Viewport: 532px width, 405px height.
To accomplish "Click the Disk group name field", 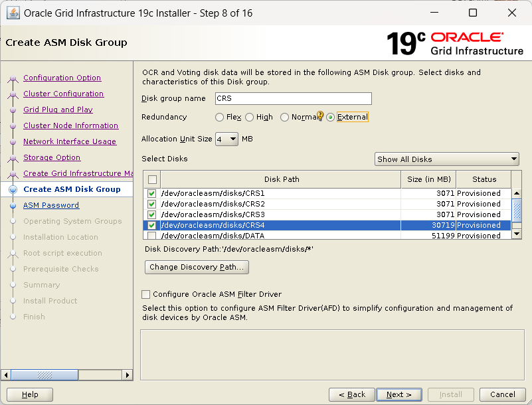I will point(294,98).
